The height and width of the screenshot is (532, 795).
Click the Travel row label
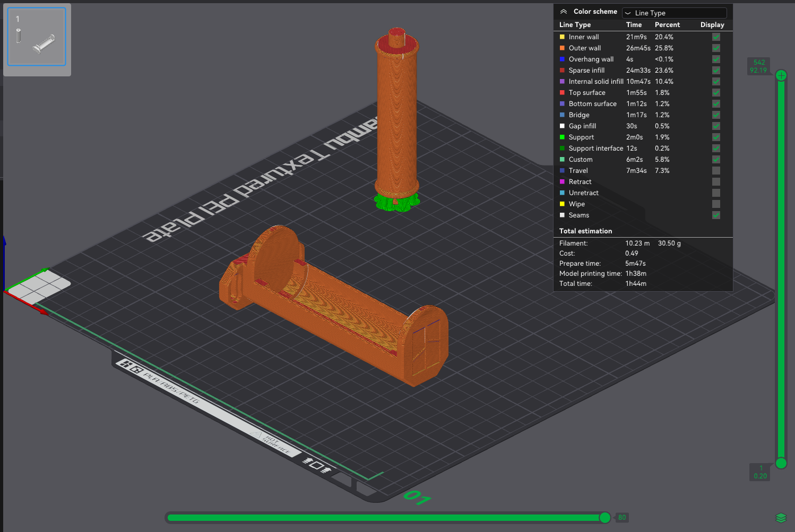click(578, 171)
